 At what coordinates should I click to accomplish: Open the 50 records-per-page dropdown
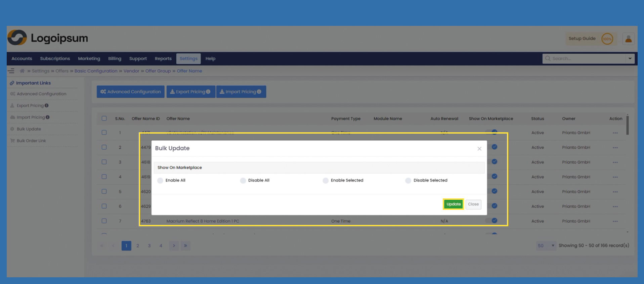pos(546,246)
